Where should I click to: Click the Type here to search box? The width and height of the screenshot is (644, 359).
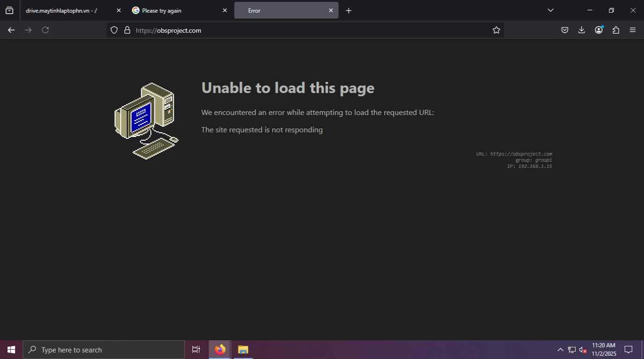coord(103,350)
